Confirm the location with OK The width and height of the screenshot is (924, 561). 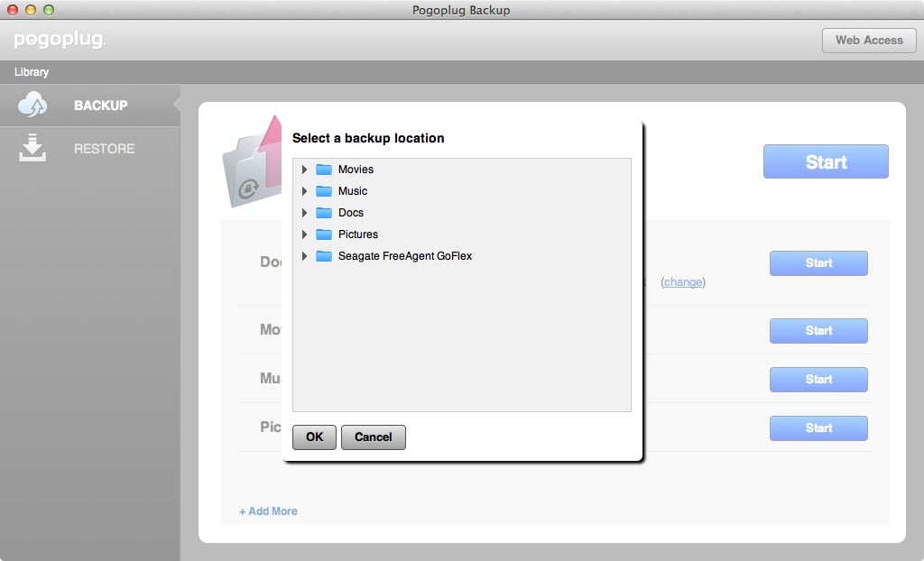click(x=314, y=437)
